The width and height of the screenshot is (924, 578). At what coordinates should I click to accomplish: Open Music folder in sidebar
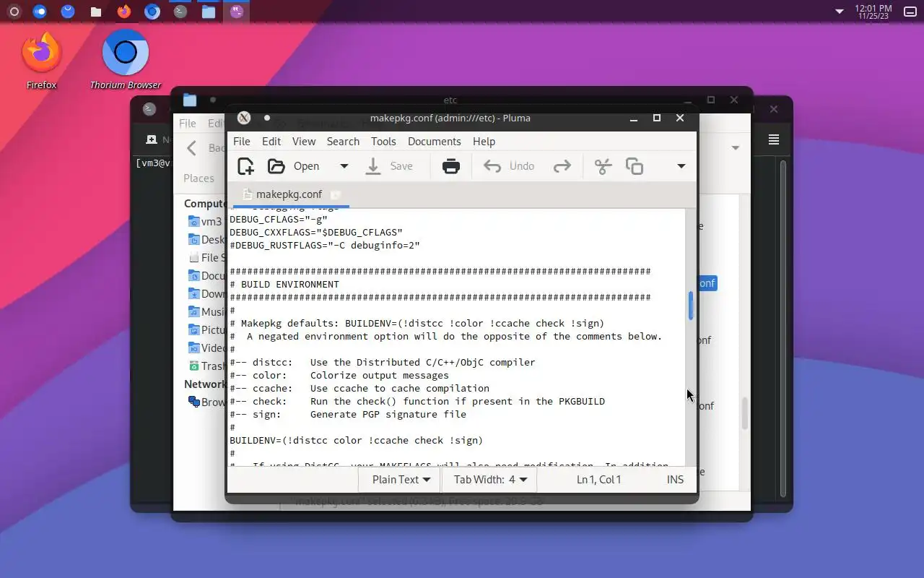click(206, 312)
